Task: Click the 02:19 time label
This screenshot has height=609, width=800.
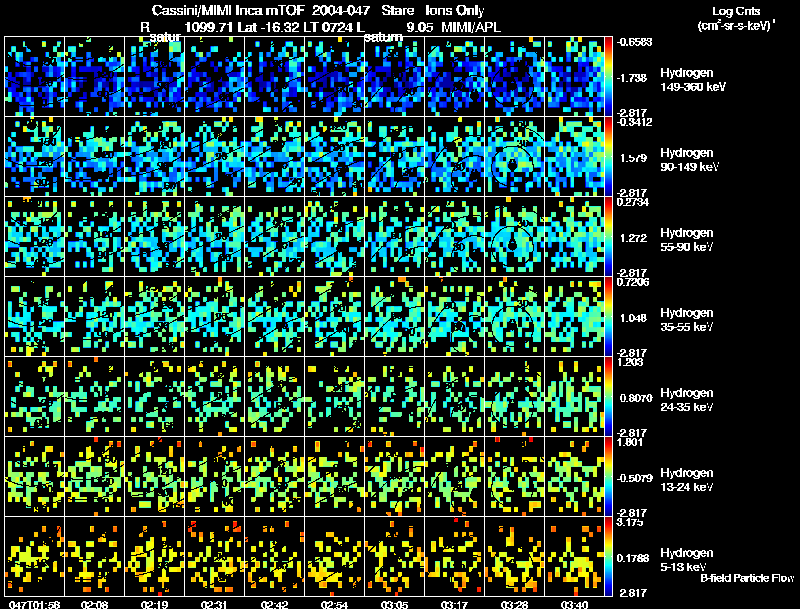Action: (155, 604)
